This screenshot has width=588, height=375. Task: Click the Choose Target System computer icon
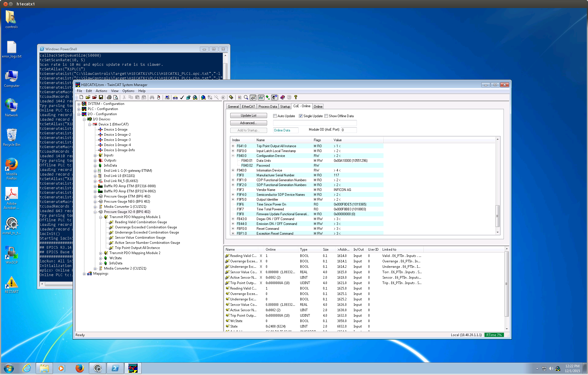point(167,97)
